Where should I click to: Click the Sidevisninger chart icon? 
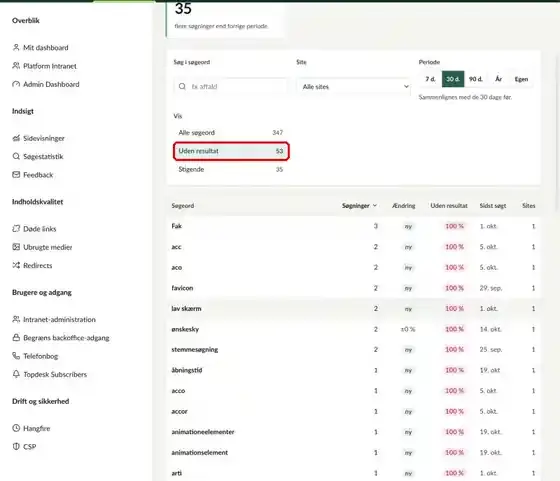tap(16, 138)
